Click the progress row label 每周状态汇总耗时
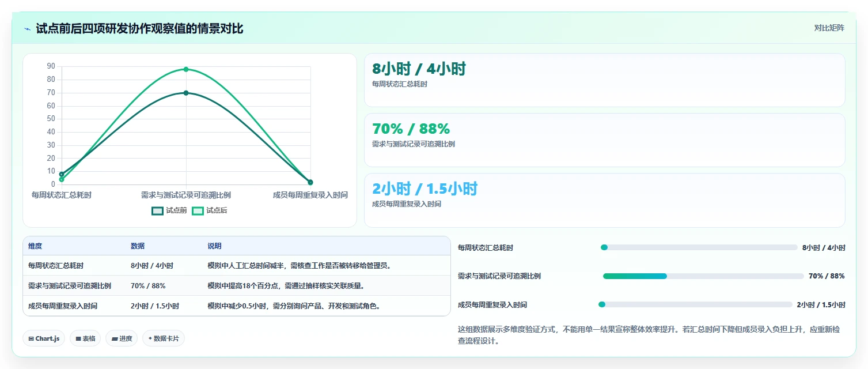The height and width of the screenshot is (369, 868). click(x=486, y=248)
